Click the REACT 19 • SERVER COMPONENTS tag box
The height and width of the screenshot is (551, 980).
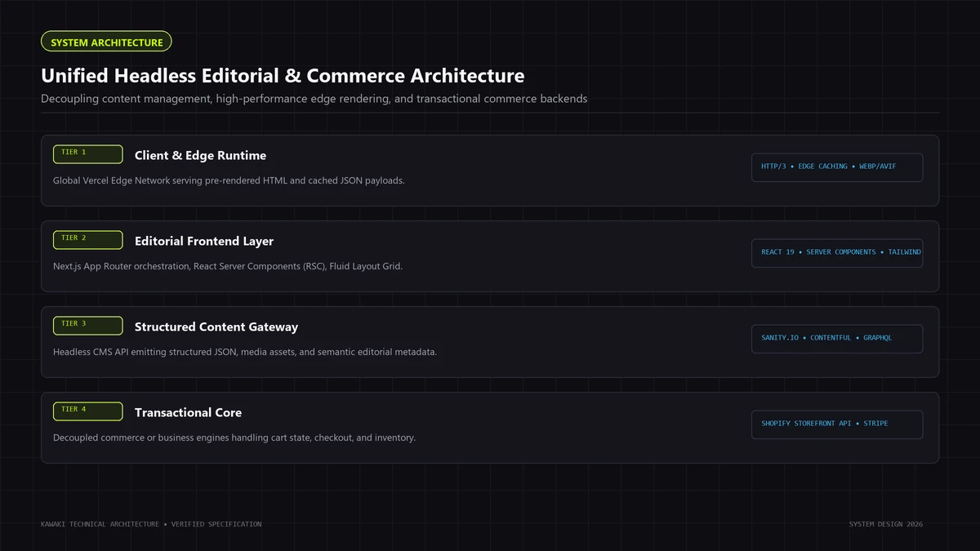tap(837, 253)
